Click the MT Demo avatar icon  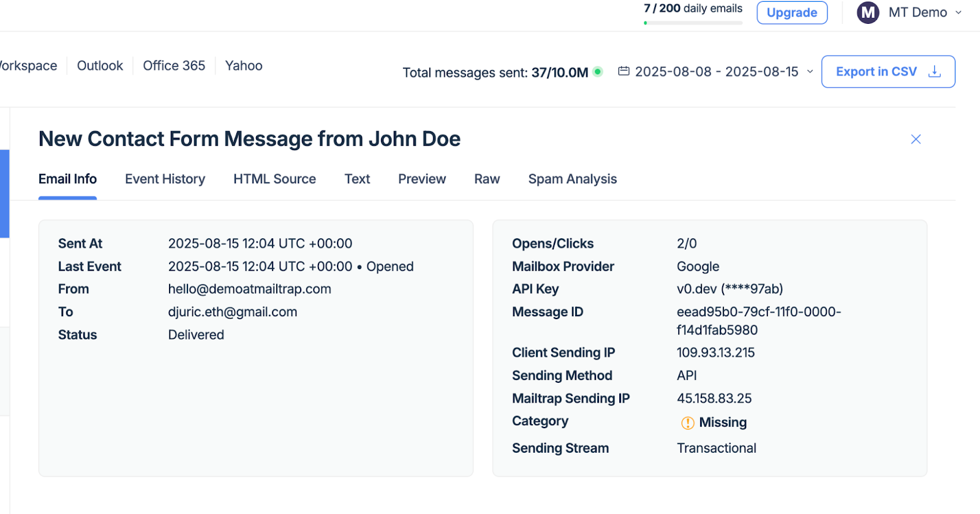click(868, 12)
